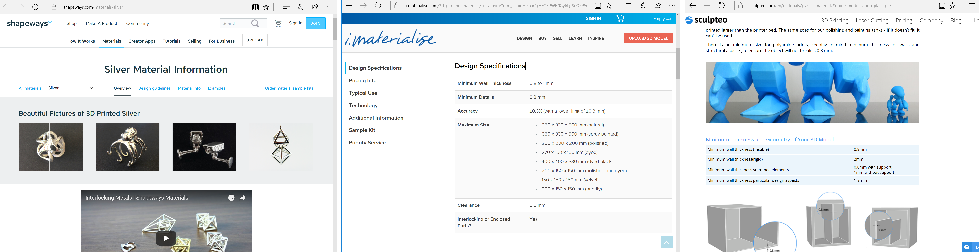This screenshot has height=252, width=980.
Task: Switch to the Material info tab
Action: coord(189,88)
